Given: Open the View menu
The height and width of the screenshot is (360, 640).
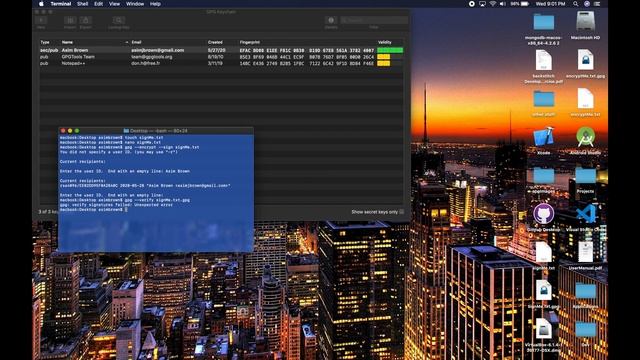Looking at the screenshot, I should tap(114, 4).
